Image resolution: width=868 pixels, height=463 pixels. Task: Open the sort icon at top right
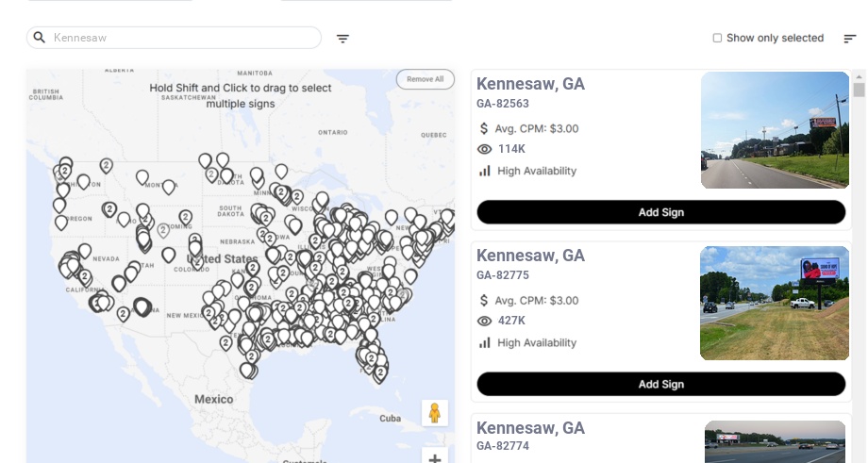[849, 39]
